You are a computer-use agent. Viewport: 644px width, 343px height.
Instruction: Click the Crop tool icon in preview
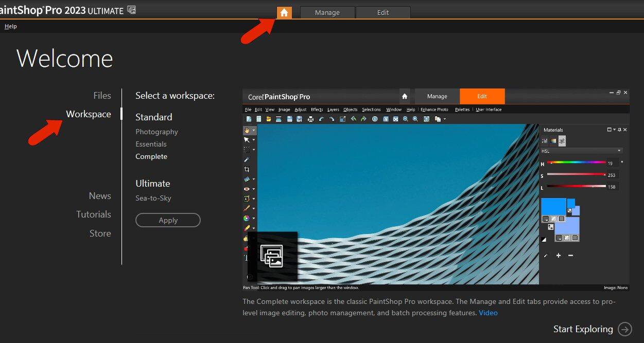tap(247, 169)
